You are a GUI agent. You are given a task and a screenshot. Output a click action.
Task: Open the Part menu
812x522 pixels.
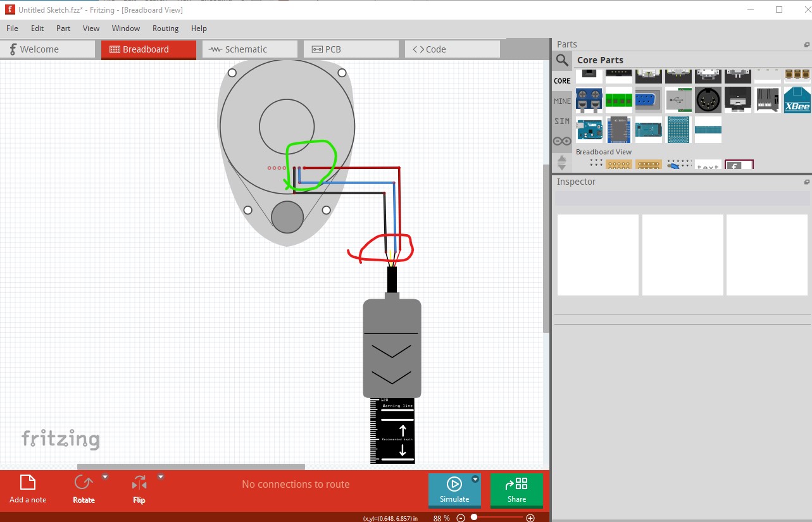coord(63,28)
